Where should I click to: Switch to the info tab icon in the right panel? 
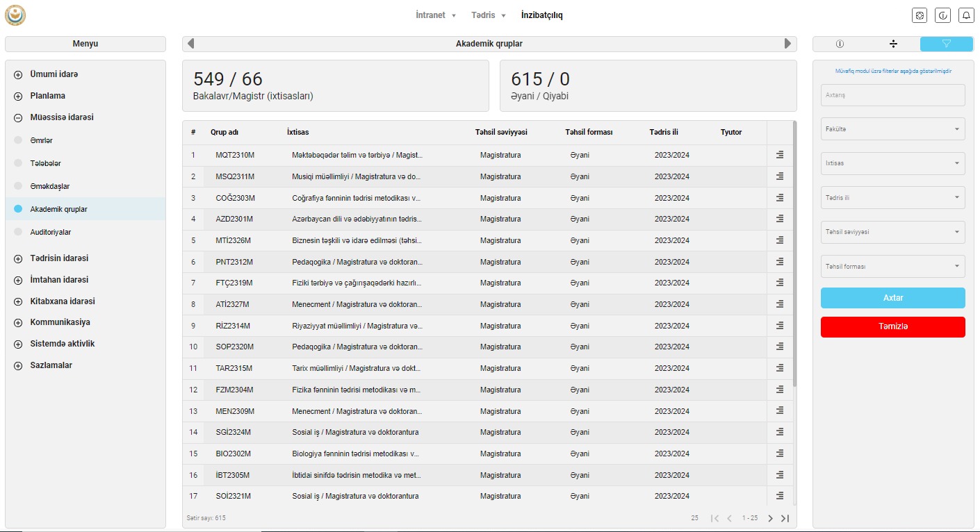pos(840,44)
